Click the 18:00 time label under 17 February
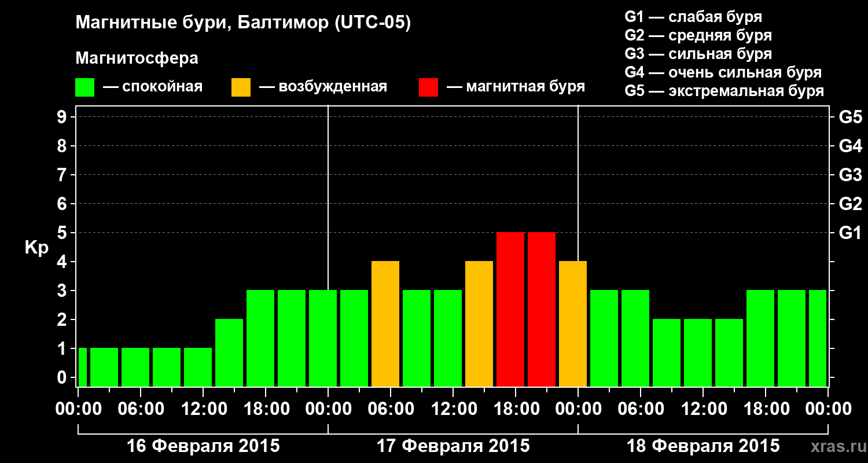Viewport: 868px width, 463px height. pos(516,409)
